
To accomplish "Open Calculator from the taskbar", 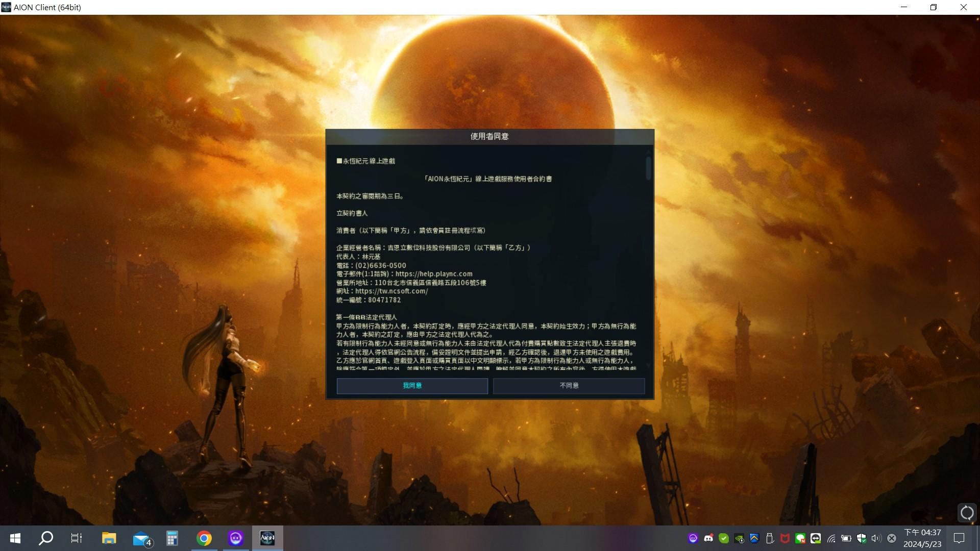I will click(172, 538).
